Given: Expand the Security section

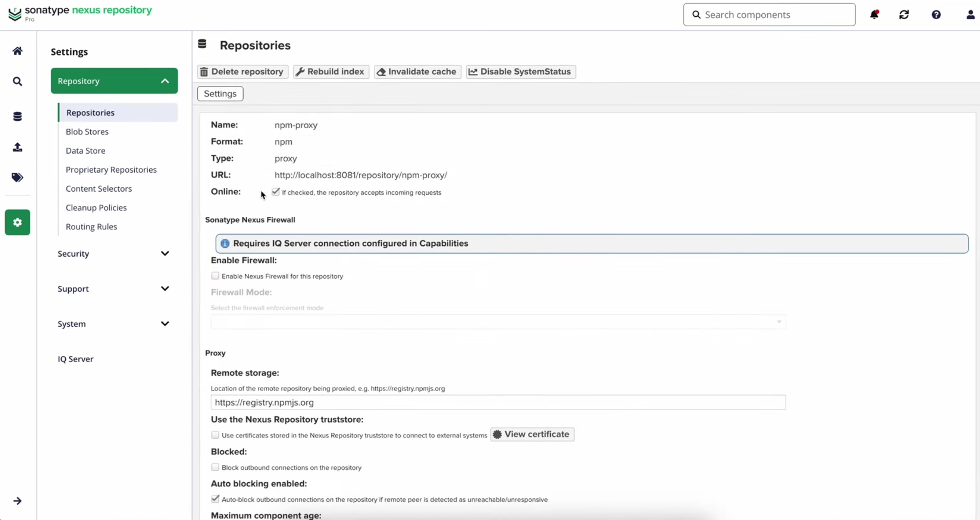Looking at the screenshot, I should pyautogui.click(x=114, y=254).
